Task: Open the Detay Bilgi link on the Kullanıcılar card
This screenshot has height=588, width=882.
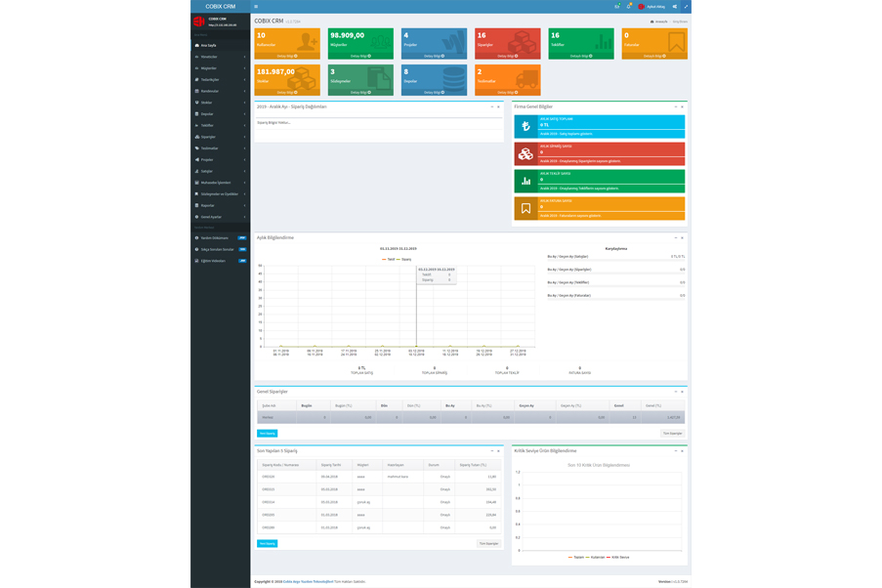Action: tap(287, 57)
